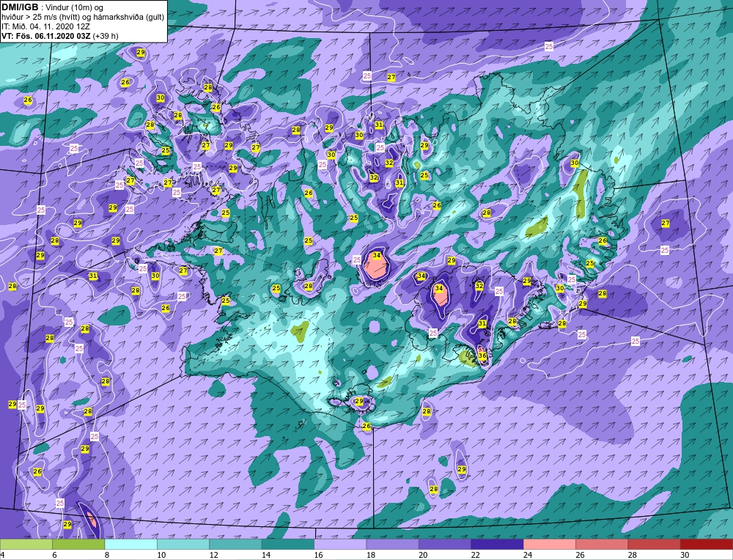
Task: Click the legend scale tick value 4
Action: tap(2, 555)
